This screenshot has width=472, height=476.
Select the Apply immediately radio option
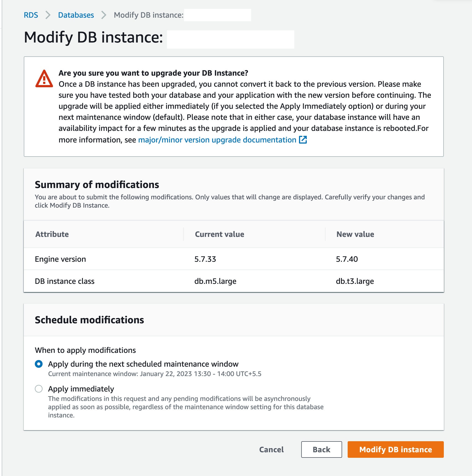click(x=39, y=389)
